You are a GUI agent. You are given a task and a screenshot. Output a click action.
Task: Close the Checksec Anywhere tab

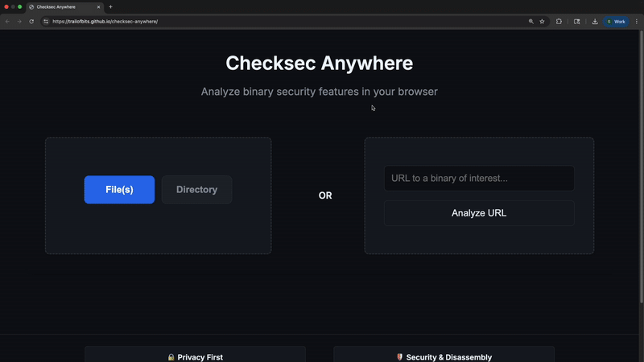[99, 6]
